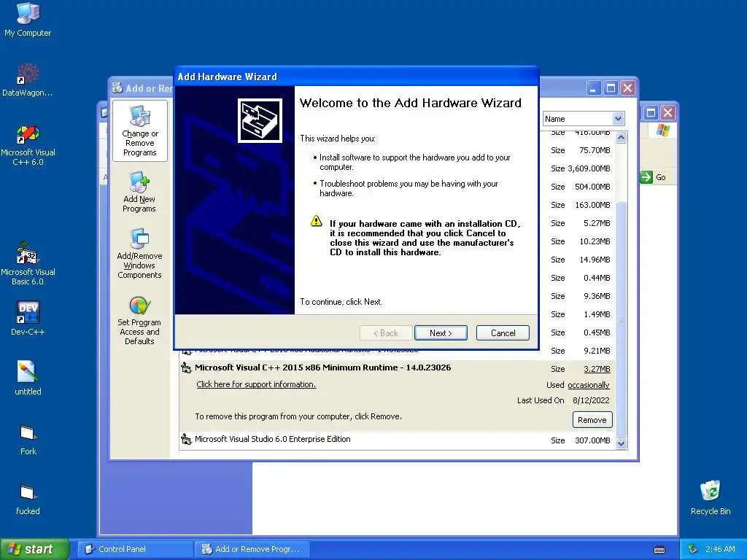Click the 9.36MB size value

pos(597,296)
